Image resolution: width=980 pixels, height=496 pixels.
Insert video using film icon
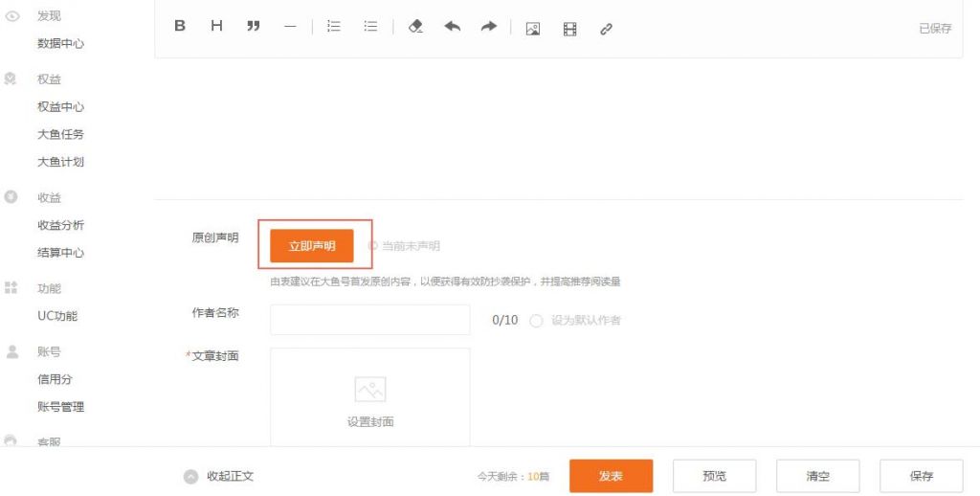tap(569, 29)
